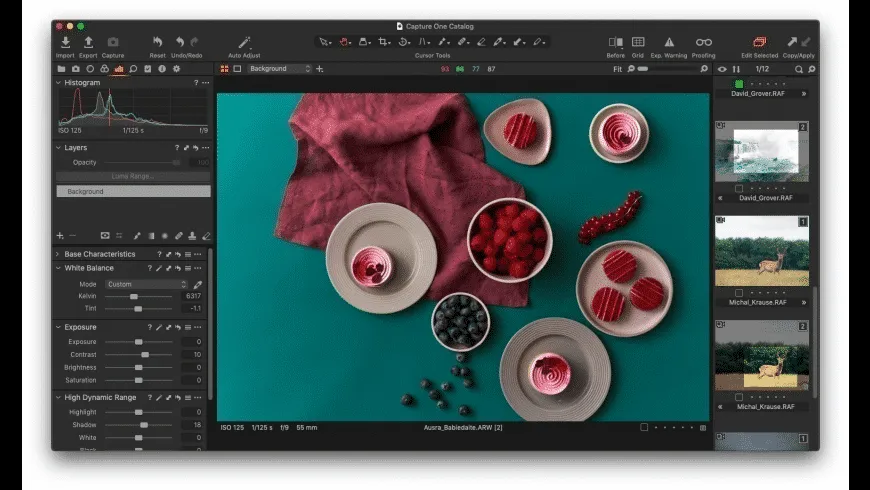Click the Fit zoom label

click(618, 69)
